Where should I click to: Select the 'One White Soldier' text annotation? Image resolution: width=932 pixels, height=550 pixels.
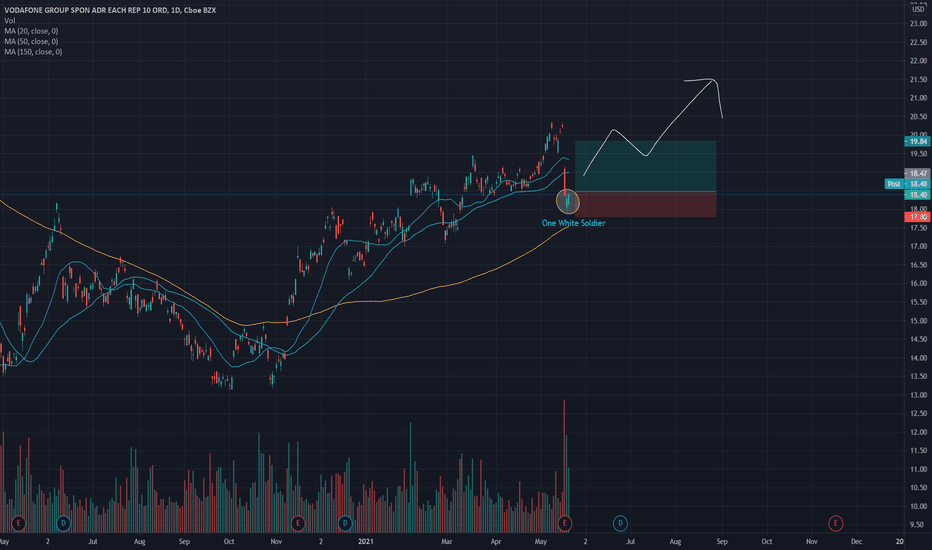point(574,223)
